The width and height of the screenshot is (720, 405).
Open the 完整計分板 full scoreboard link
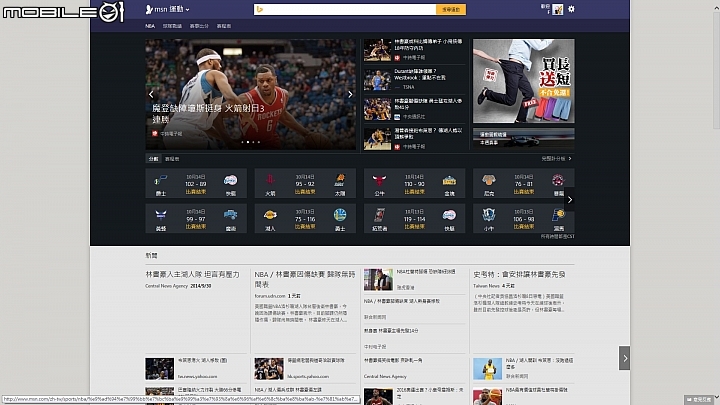click(x=556, y=159)
